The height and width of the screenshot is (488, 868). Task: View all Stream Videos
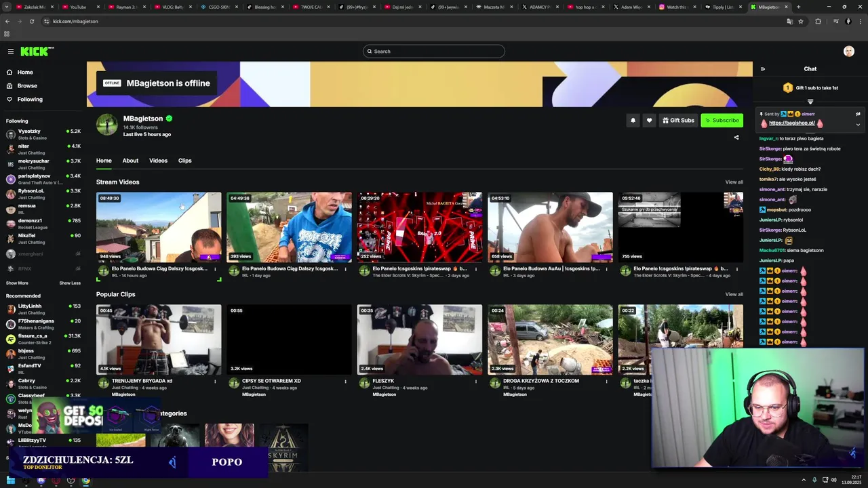(734, 182)
